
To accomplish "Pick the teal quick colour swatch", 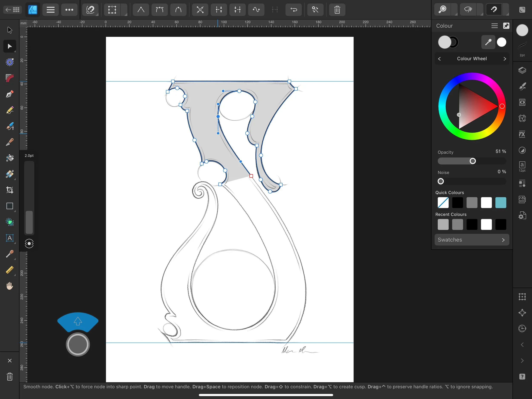I will [x=501, y=203].
